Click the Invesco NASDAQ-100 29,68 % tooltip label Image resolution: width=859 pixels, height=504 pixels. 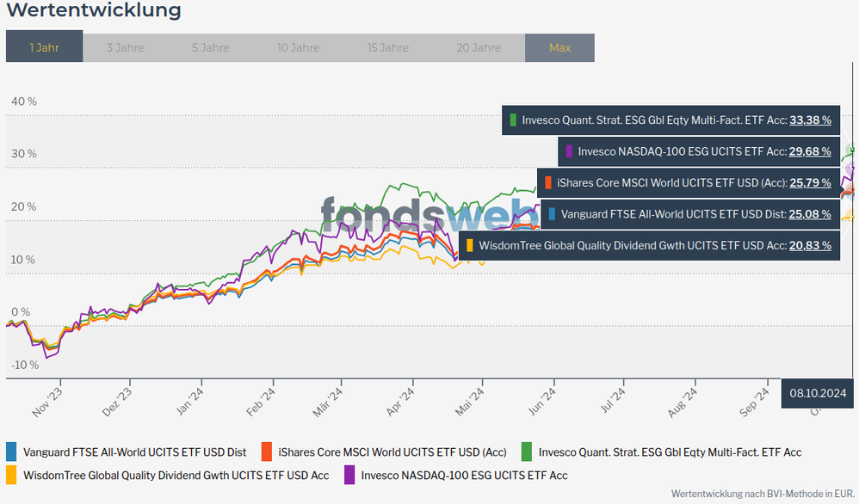[x=699, y=151]
